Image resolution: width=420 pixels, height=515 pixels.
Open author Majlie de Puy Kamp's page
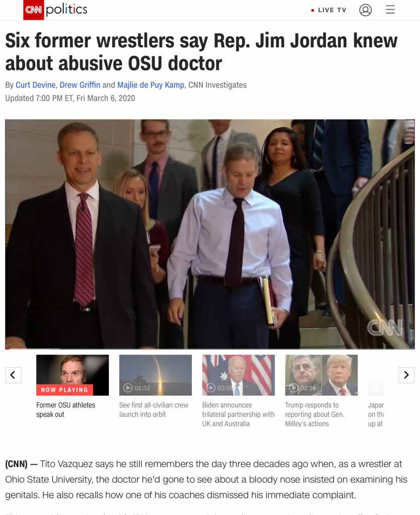(151, 85)
